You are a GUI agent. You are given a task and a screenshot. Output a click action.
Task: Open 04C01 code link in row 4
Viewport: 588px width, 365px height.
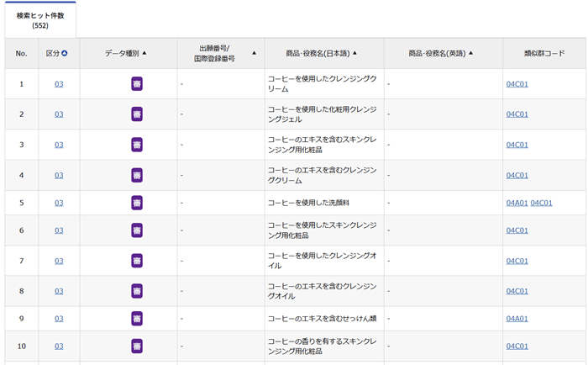[517, 175]
